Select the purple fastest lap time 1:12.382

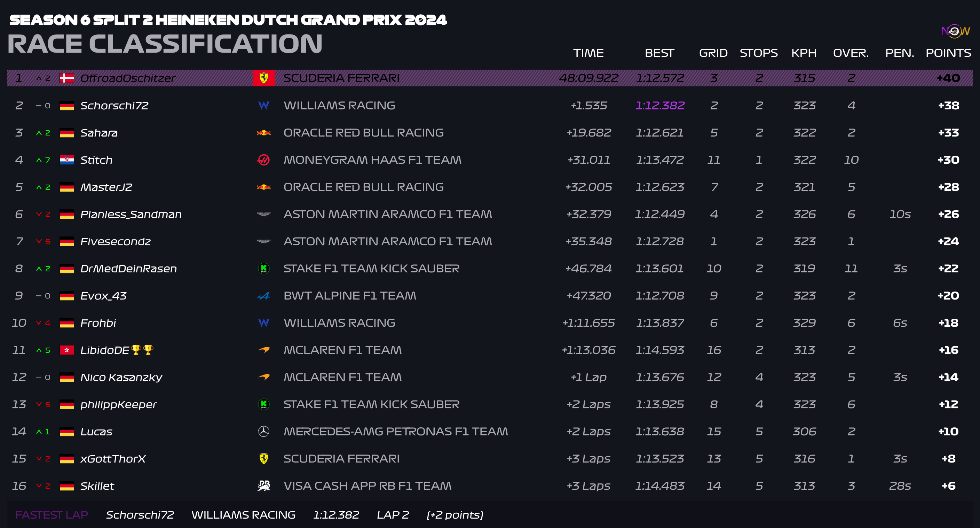click(x=660, y=106)
